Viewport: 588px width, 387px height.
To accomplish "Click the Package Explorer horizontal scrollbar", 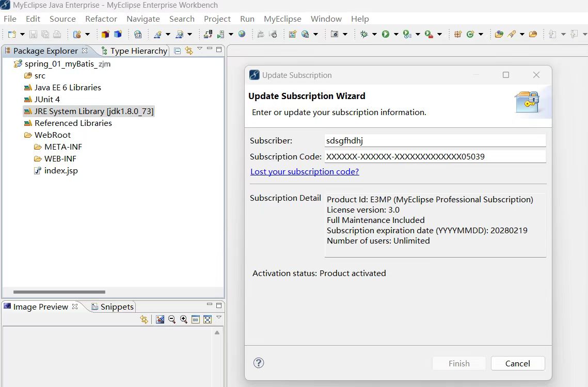I will click(x=59, y=292).
